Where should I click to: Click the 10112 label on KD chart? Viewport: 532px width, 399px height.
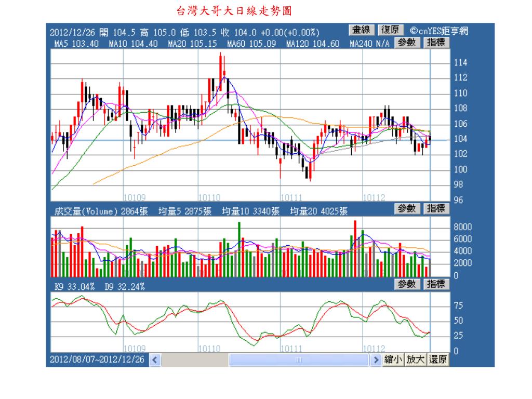coord(374,349)
